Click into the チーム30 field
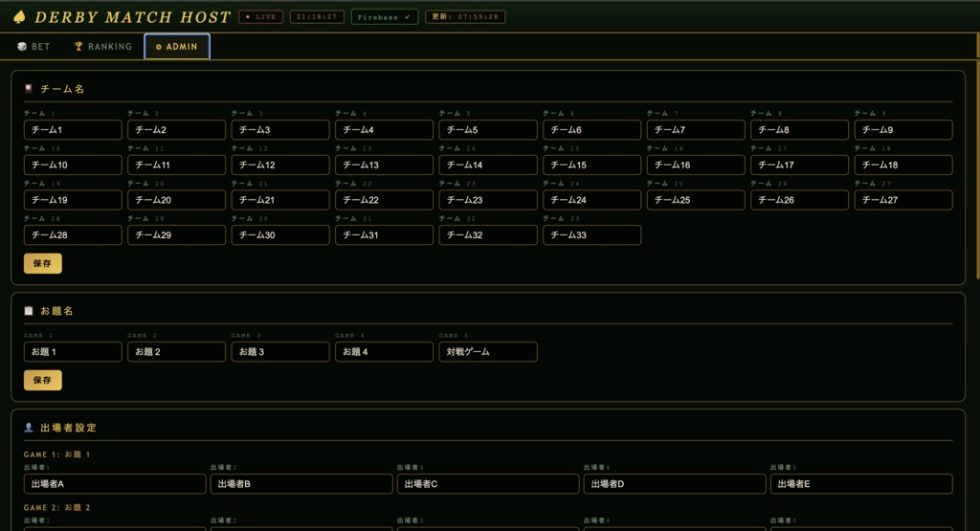This screenshot has width=980, height=531. point(280,235)
